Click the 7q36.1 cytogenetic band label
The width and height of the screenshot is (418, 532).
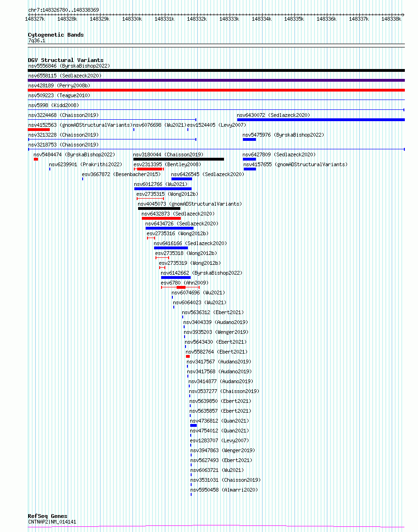pos(37,40)
